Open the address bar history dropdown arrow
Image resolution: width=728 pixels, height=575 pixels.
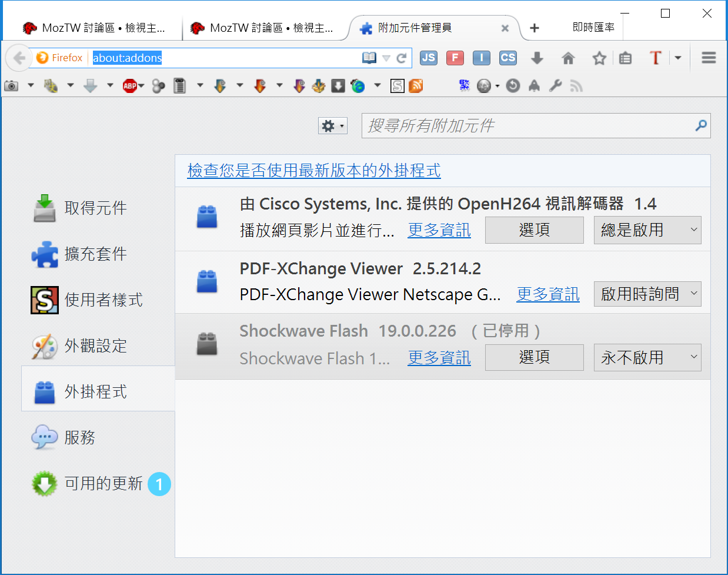click(x=386, y=58)
